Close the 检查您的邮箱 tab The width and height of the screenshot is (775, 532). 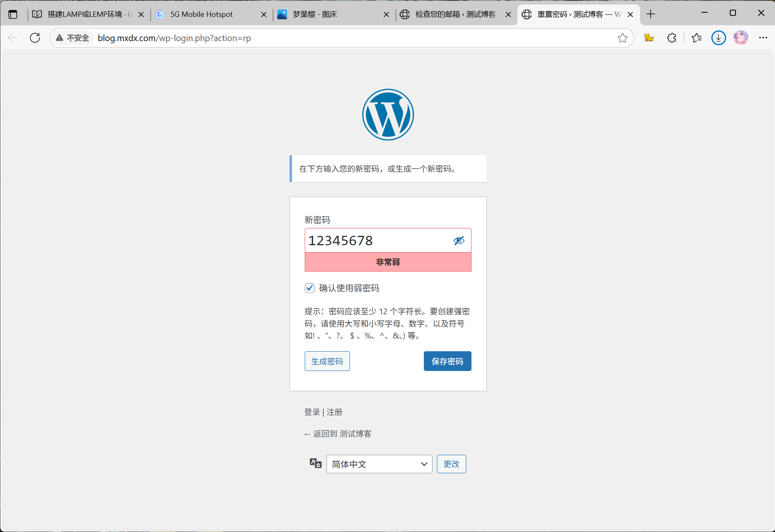[x=508, y=14]
